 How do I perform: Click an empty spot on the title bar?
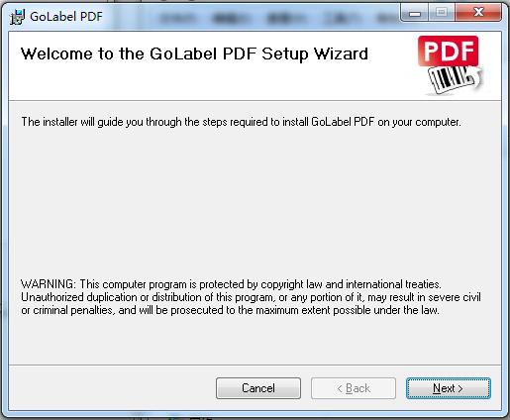click(251, 17)
